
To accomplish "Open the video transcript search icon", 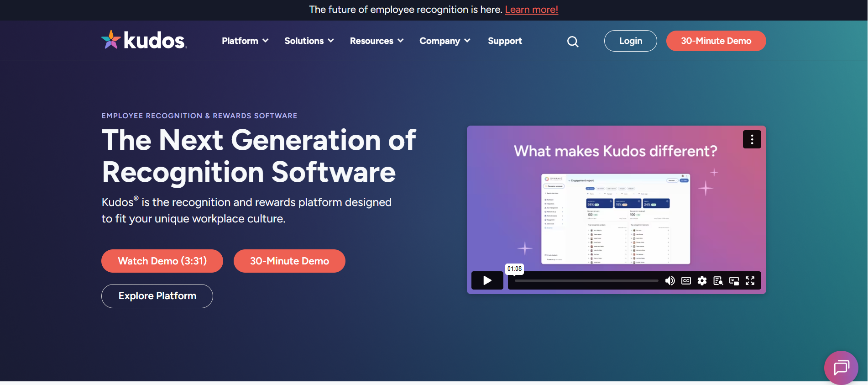I will (x=718, y=281).
